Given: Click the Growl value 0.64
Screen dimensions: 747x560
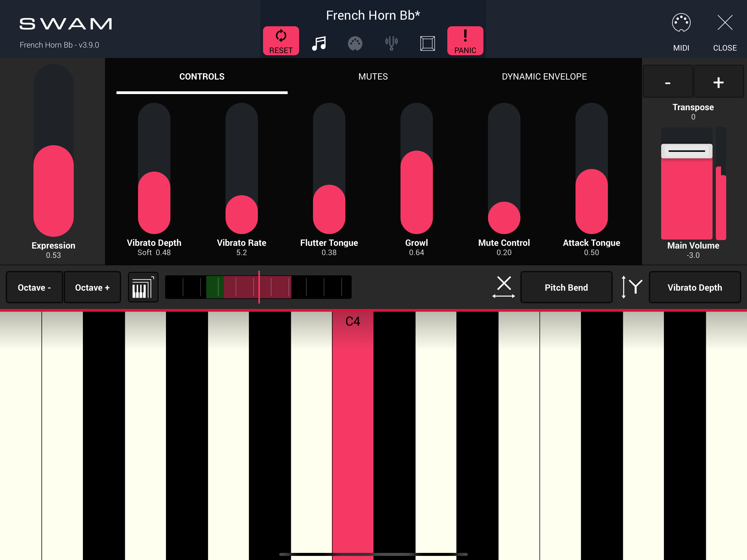Looking at the screenshot, I should coord(416,253).
